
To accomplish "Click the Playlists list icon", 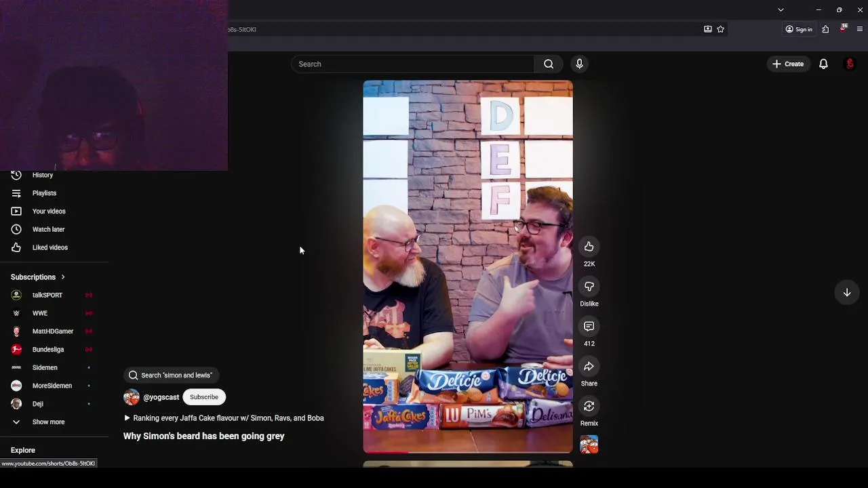I will click(16, 193).
